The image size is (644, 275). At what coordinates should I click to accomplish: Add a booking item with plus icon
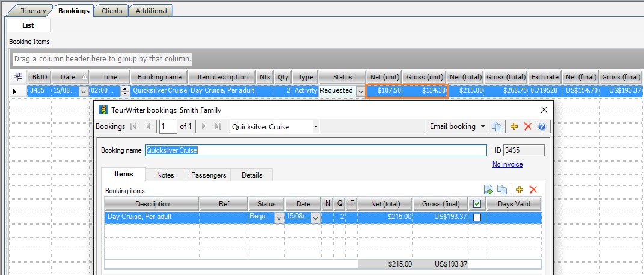pyautogui.click(x=520, y=190)
